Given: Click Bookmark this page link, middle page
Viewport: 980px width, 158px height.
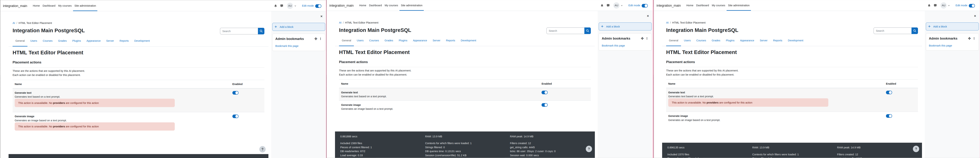Looking at the screenshot, I should pyautogui.click(x=613, y=46).
